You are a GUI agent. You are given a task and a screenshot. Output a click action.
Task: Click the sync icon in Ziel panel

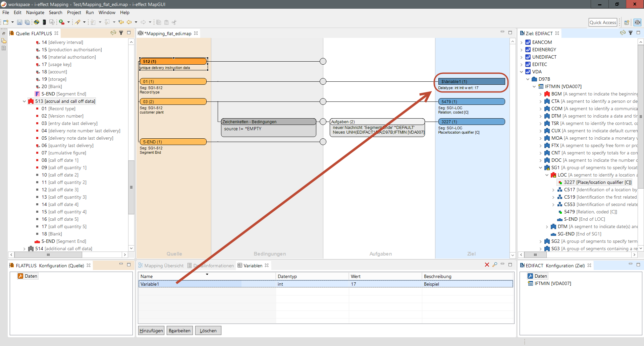(x=623, y=33)
